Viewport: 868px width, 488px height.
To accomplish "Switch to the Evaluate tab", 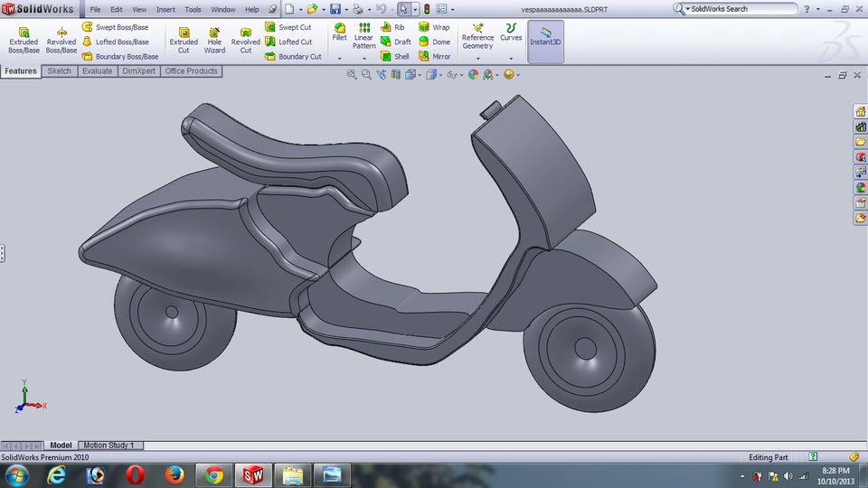I will 98,70.
